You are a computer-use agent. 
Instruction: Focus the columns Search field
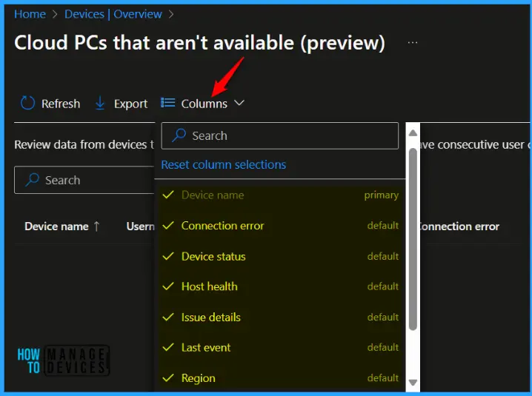click(x=280, y=135)
